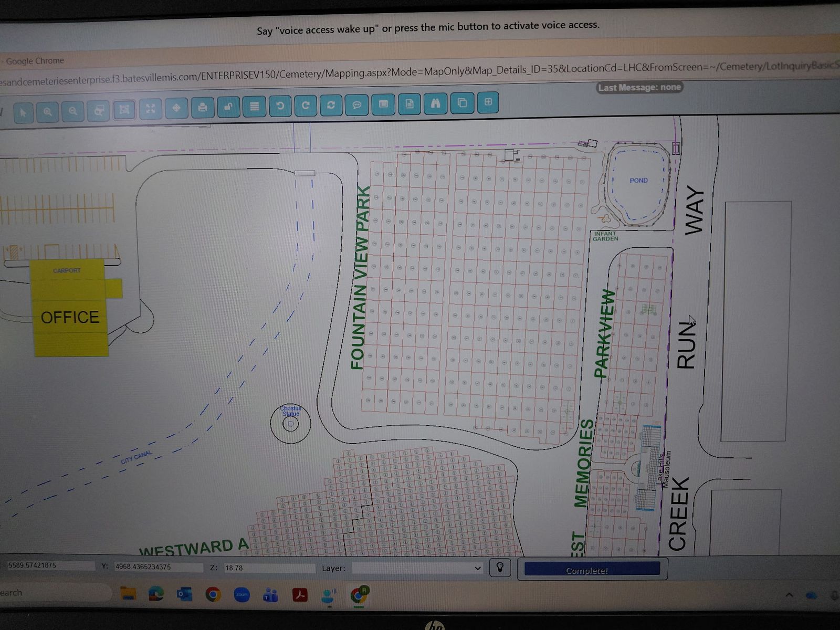Click the CARPORT label on map
The width and height of the screenshot is (840, 630).
(67, 270)
